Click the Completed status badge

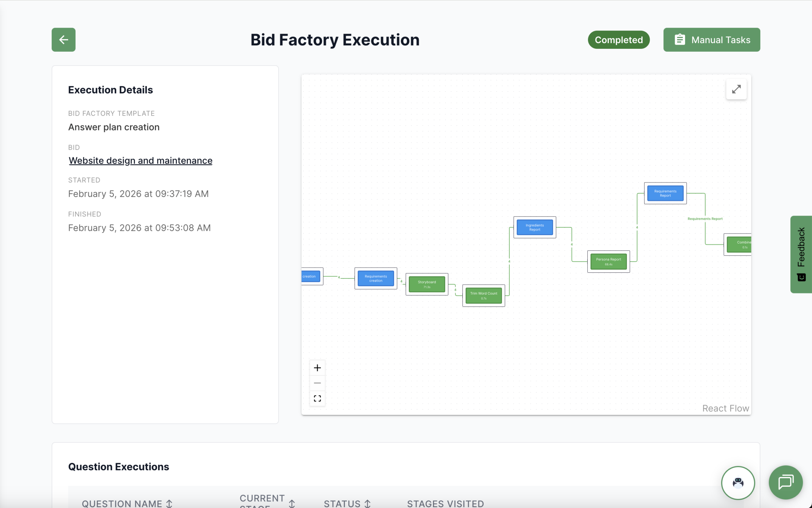619,40
